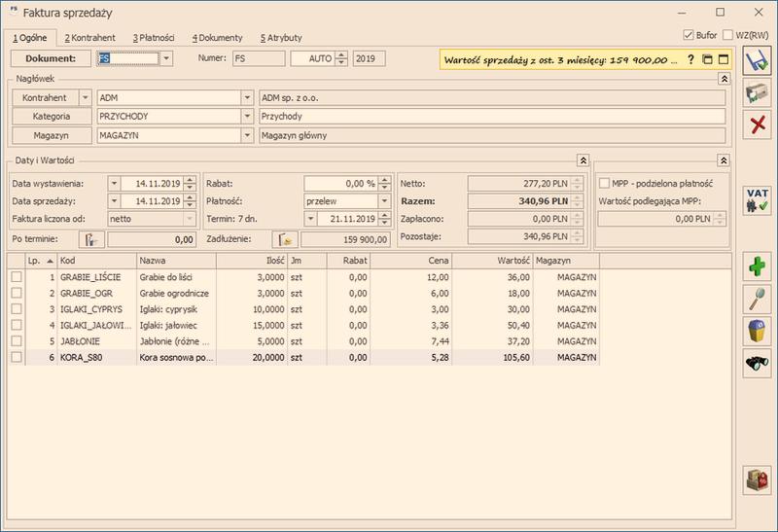The height and width of the screenshot is (532, 778).
Task: Open the Dokument type FS dropdown
Action: 166,58
